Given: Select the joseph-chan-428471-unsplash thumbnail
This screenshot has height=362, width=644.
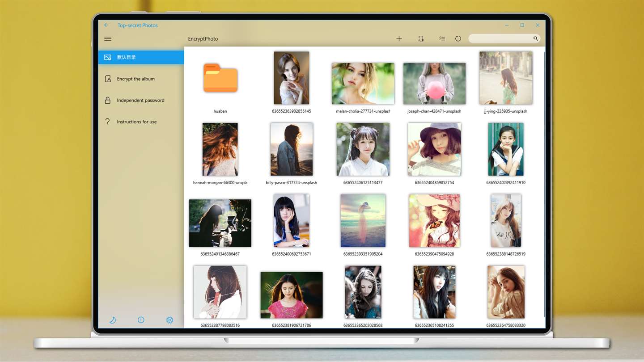Looking at the screenshot, I should click(434, 84).
